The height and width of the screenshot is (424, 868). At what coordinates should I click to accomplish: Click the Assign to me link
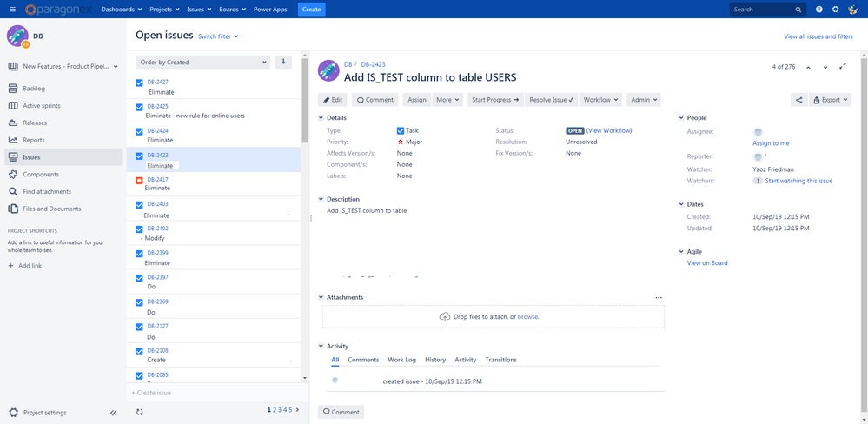pos(771,143)
